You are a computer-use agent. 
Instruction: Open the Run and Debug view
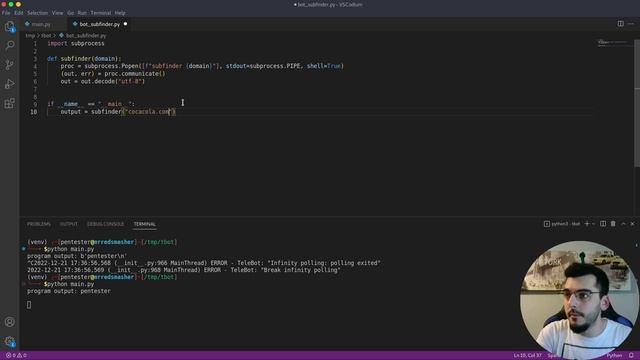click(9, 84)
